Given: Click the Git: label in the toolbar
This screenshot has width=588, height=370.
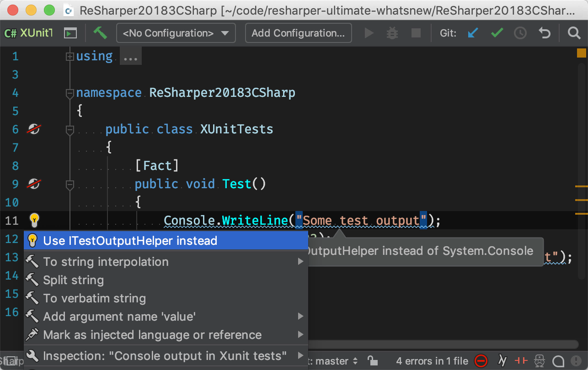Looking at the screenshot, I should click(448, 33).
